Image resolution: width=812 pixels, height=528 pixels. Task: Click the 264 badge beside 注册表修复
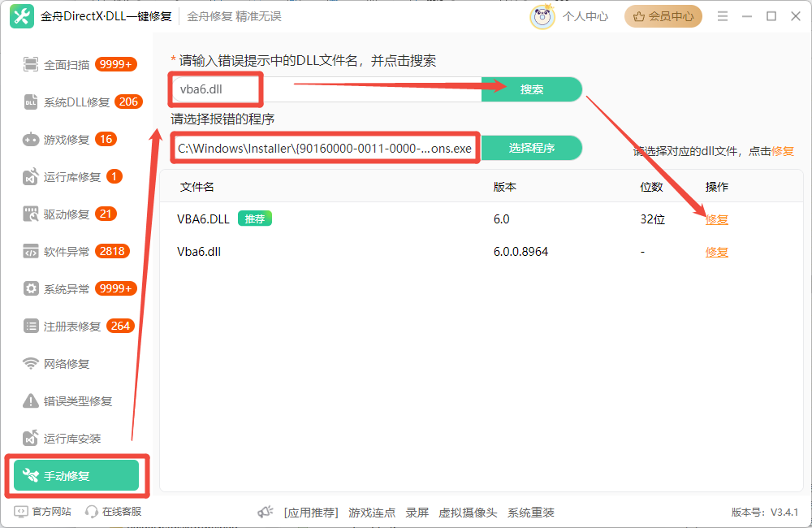pyautogui.click(x=120, y=326)
